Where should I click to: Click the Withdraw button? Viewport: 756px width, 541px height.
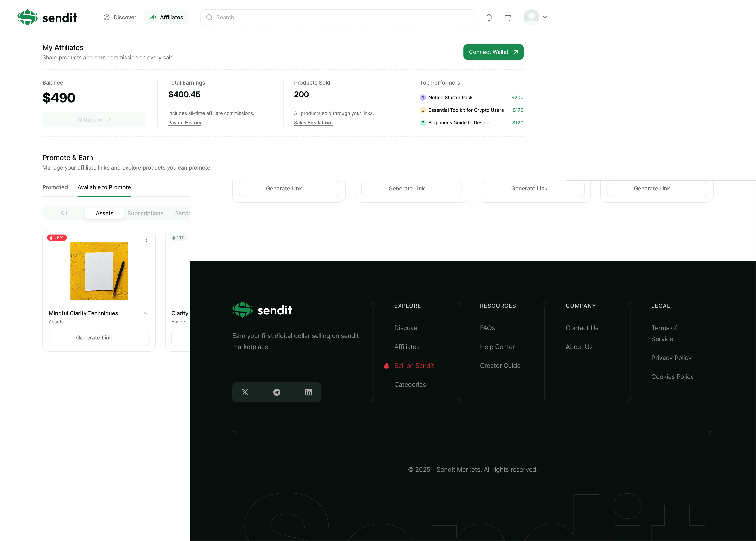pyautogui.click(x=94, y=120)
